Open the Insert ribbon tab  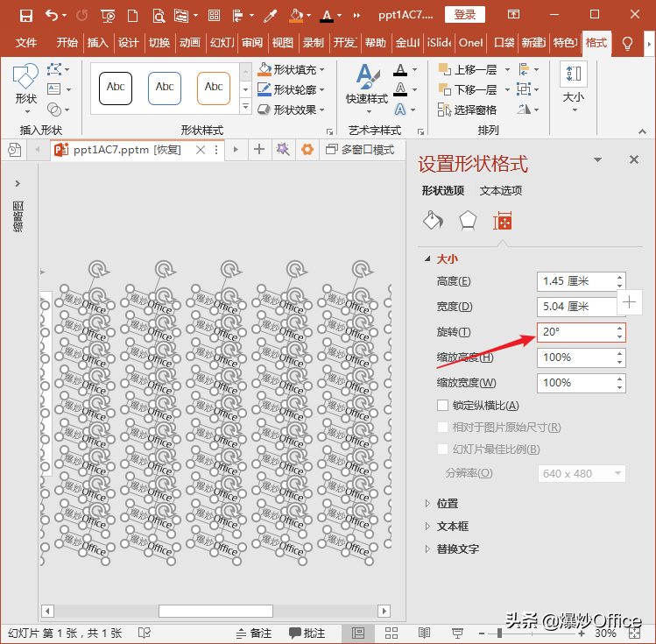pyautogui.click(x=97, y=43)
